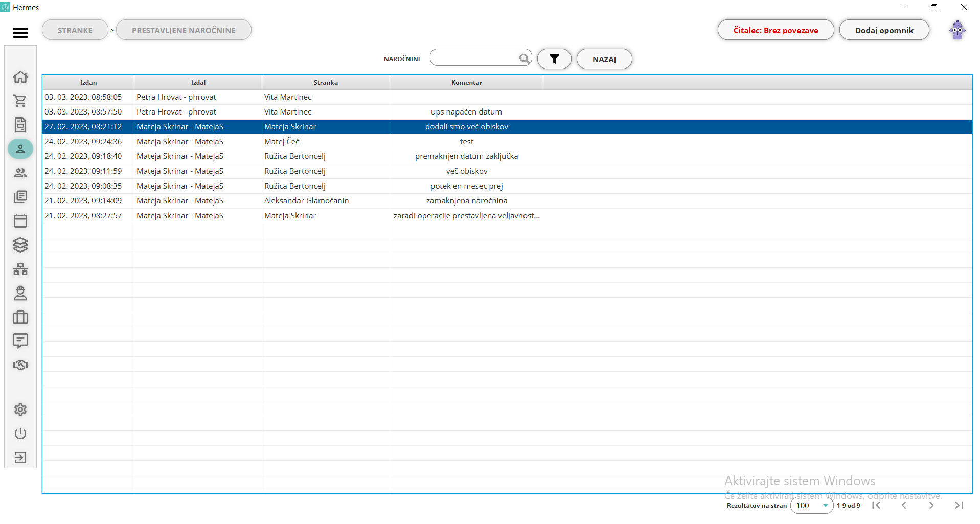This screenshot has width=980, height=524.
Task: Click the Hermes app icon in title bar
Action: (5, 7)
